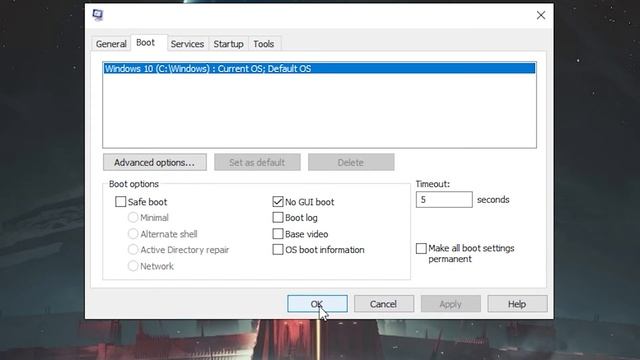Image resolution: width=640 pixels, height=360 pixels.
Task: Check the OS boot information option
Action: pyautogui.click(x=278, y=249)
